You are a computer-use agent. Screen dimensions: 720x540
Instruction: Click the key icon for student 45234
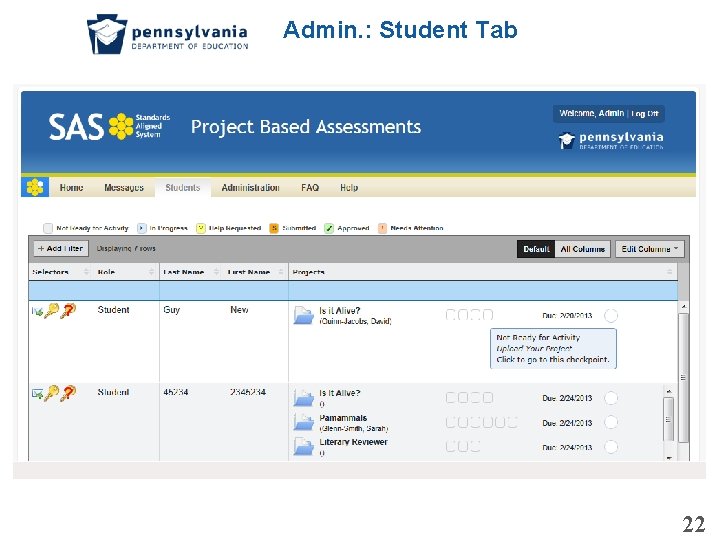[51, 393]
